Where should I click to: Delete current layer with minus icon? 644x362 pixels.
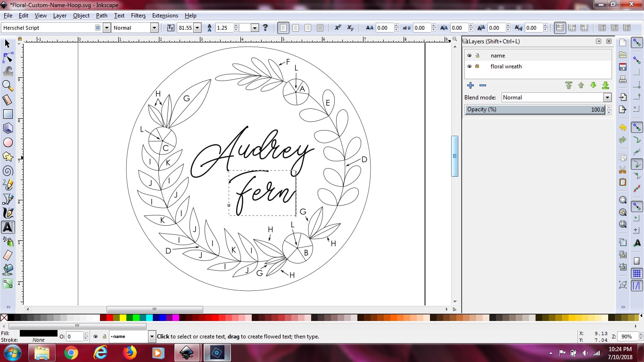point(482,85)
